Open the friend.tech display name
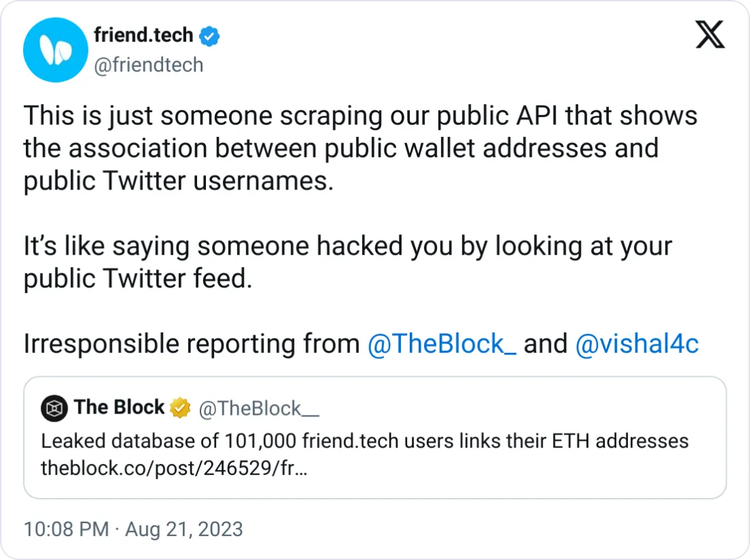The width and height of the screenshot is (750, 560). coord(143,35)
